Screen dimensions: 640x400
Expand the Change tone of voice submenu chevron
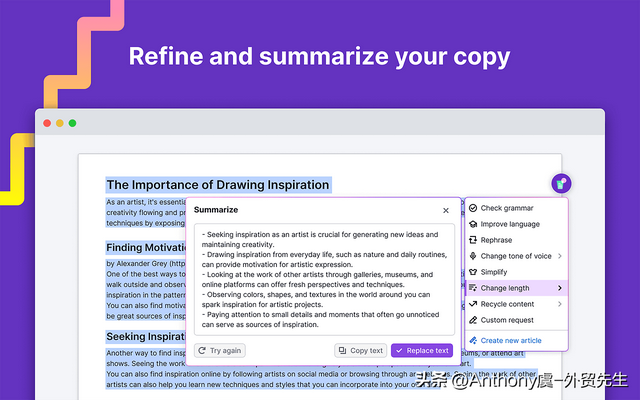[560, 256]
